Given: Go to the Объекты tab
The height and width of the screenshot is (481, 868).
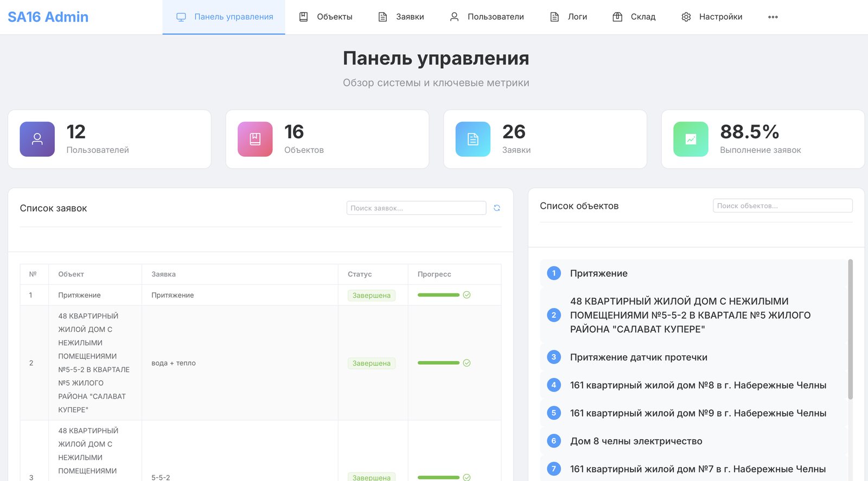Looking at the screenshot, I should pos(325,17).
